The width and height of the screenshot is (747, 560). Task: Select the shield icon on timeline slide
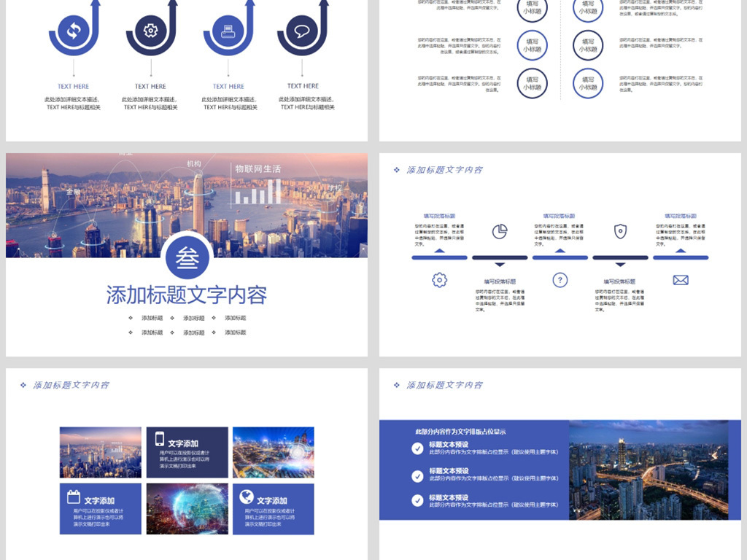click(620, 232)
